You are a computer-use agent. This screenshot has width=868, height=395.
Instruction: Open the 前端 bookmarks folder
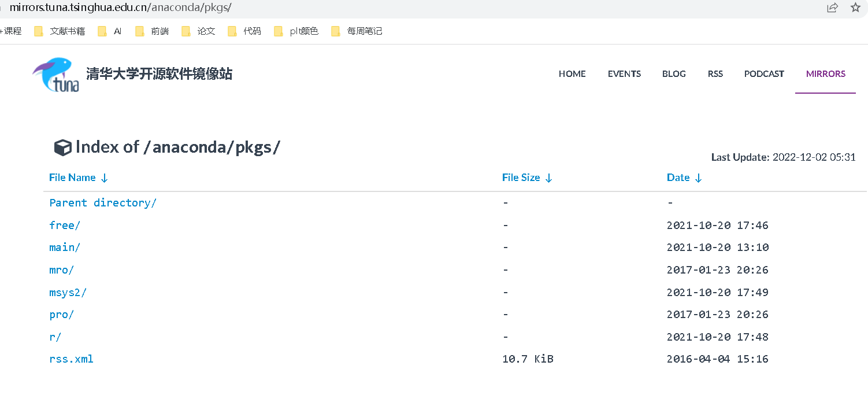coord(154,31)
